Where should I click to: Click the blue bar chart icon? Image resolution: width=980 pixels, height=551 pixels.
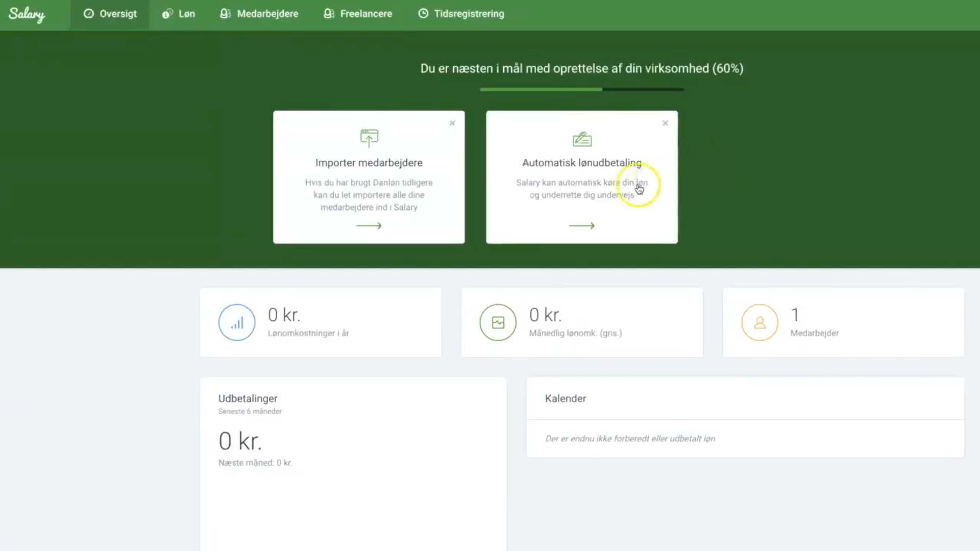[237, 322]
